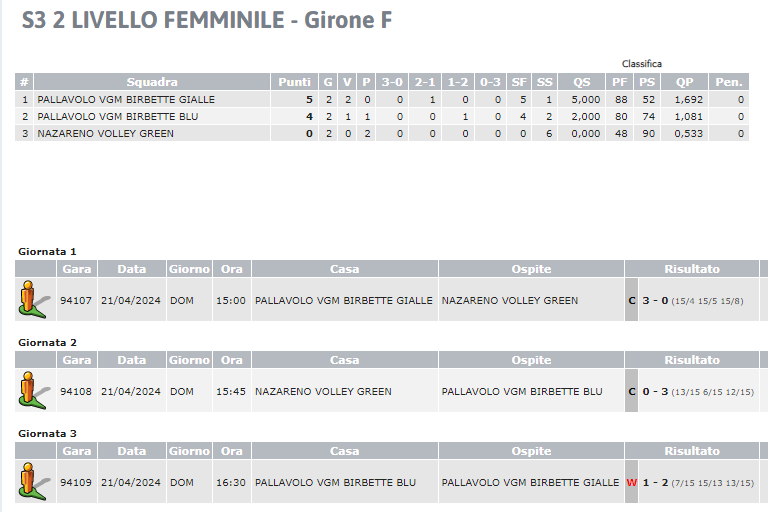Click the QP column header in Classifica
Image resolution: width=768 pixels, height=512 pixels.
point(684,82)
